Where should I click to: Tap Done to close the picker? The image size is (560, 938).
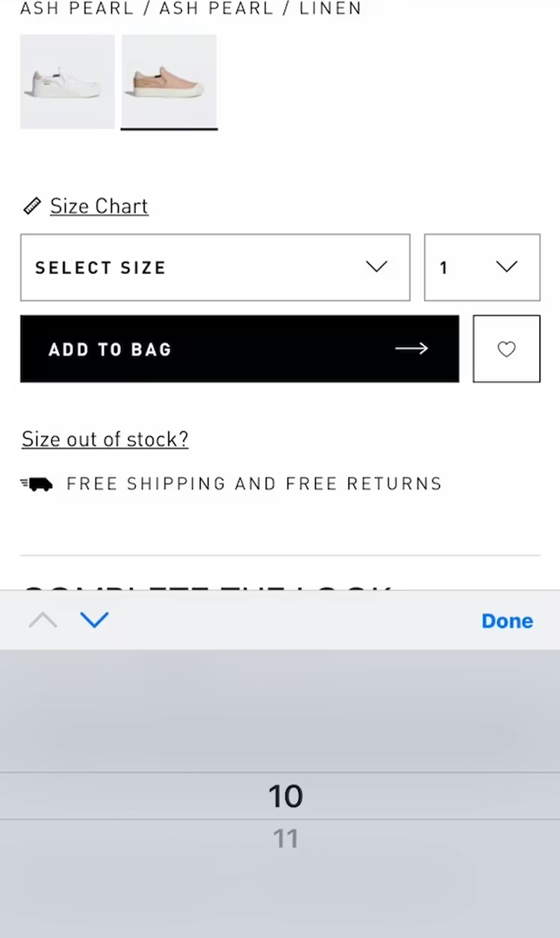point(507,621)
